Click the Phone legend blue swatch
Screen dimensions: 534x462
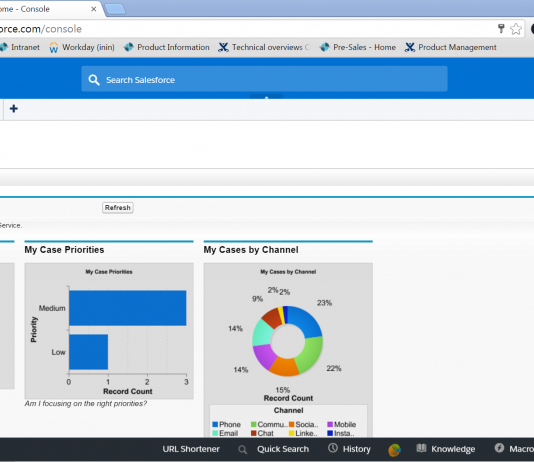tap(215, 425)
